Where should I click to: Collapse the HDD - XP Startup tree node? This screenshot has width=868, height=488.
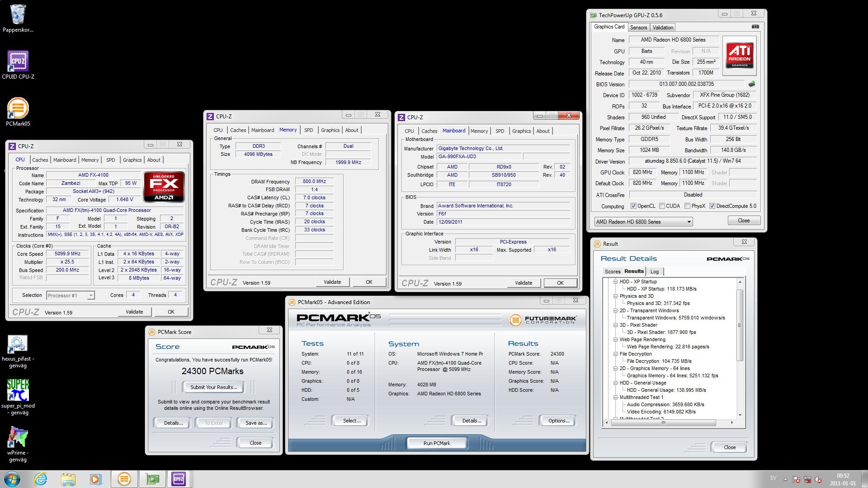[615, 282]
